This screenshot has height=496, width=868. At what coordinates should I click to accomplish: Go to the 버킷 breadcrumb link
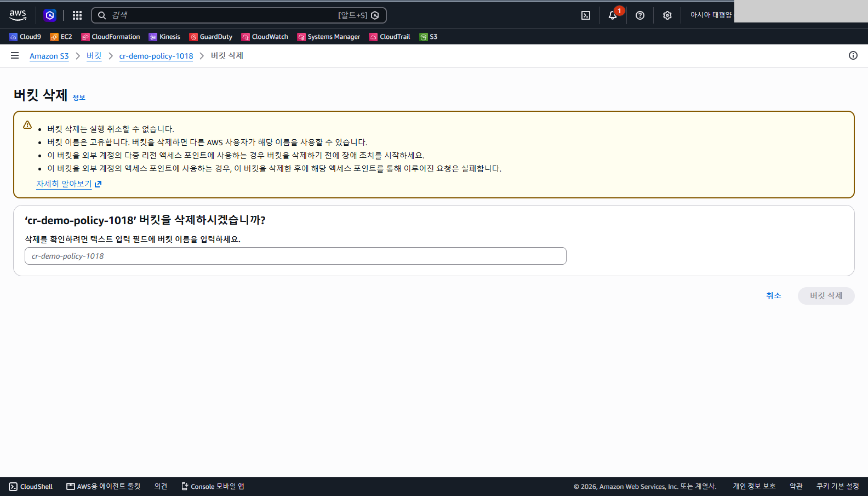[x=94, y=56]
